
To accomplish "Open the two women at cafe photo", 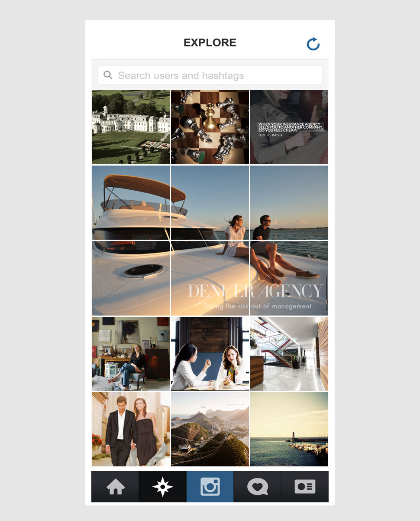I will [x=210, y=354].
